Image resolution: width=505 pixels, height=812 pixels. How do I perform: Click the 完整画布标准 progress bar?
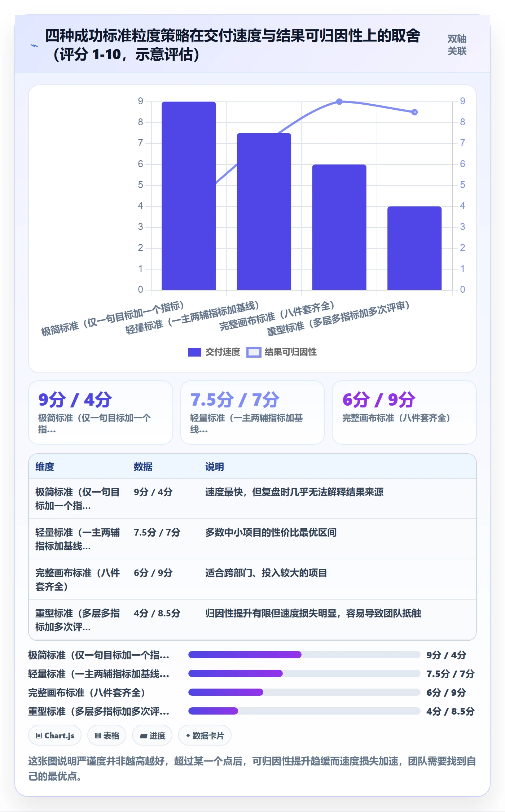coord(304,692)
